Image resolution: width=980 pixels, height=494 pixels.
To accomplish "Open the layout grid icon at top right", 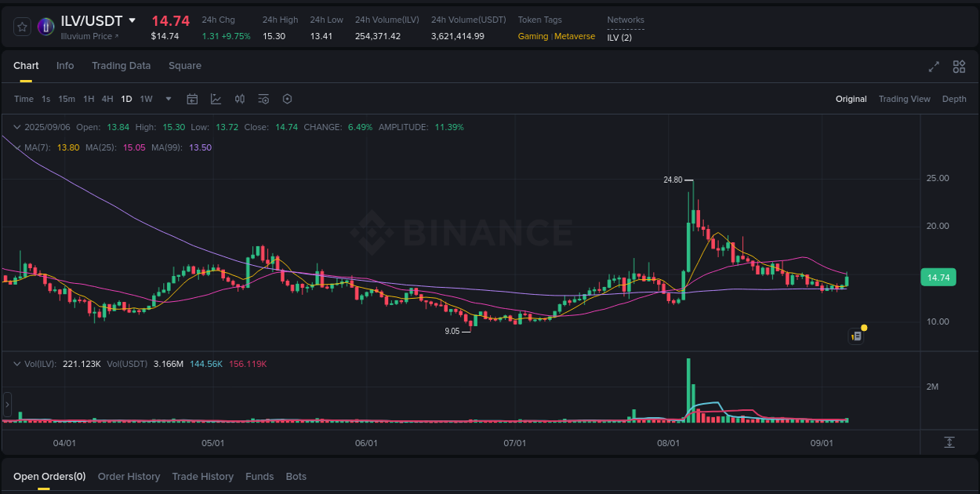I will pyautogui.click(x=959, y=67).
